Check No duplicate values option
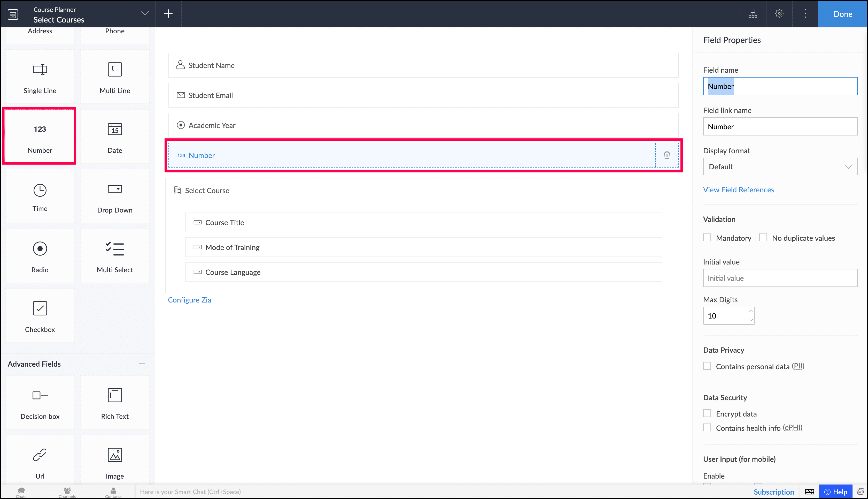The image size is (868, 499). pyautogui.click(x=763, y=238)
